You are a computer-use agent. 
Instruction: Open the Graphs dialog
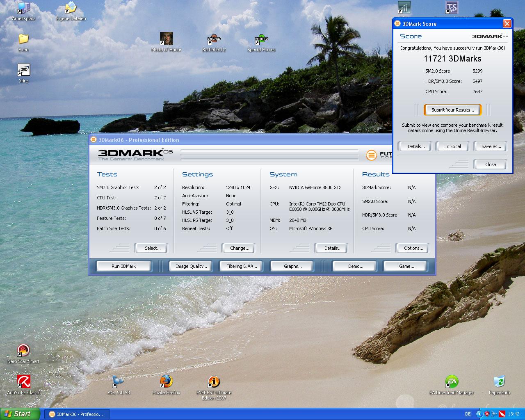pos(292,266)
